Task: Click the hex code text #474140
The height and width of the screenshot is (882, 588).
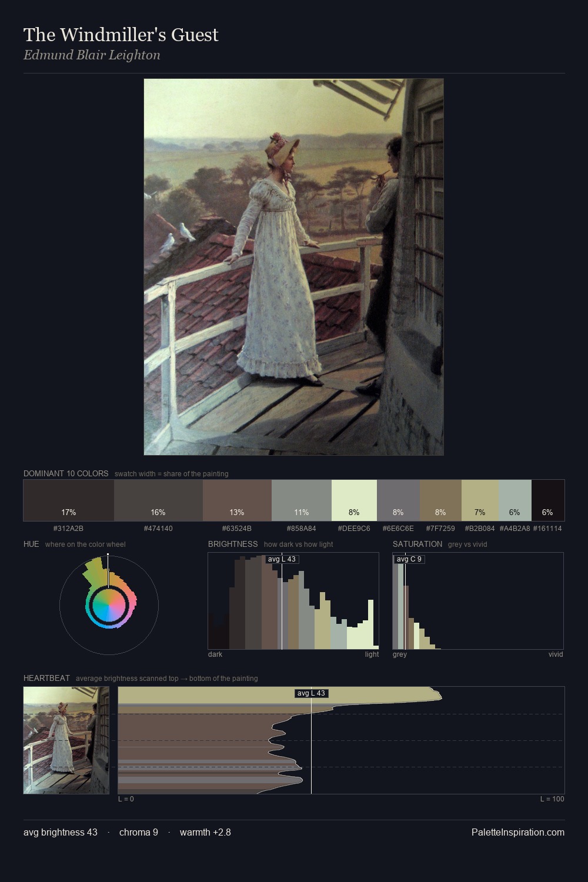Action: [158, 529]
